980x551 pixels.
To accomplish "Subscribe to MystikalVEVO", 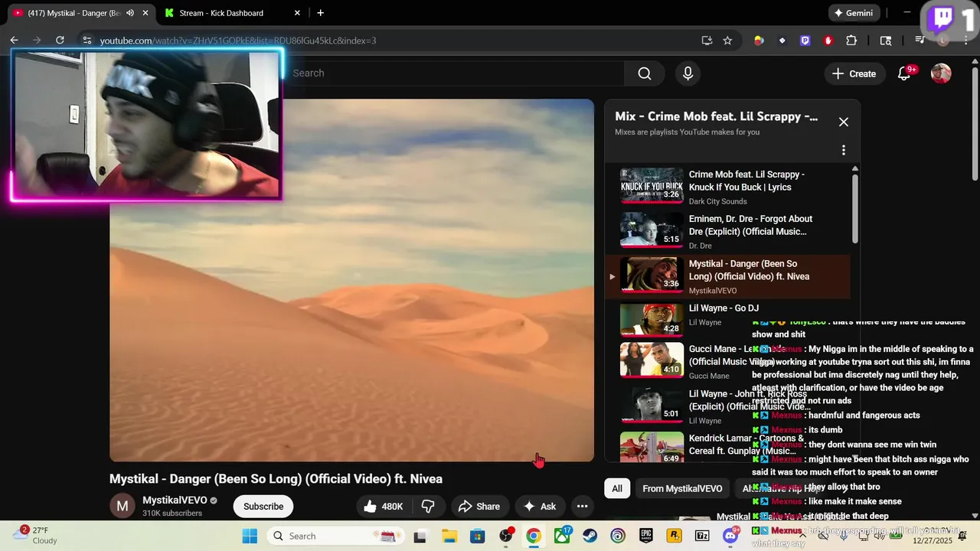I will (263, 507).
